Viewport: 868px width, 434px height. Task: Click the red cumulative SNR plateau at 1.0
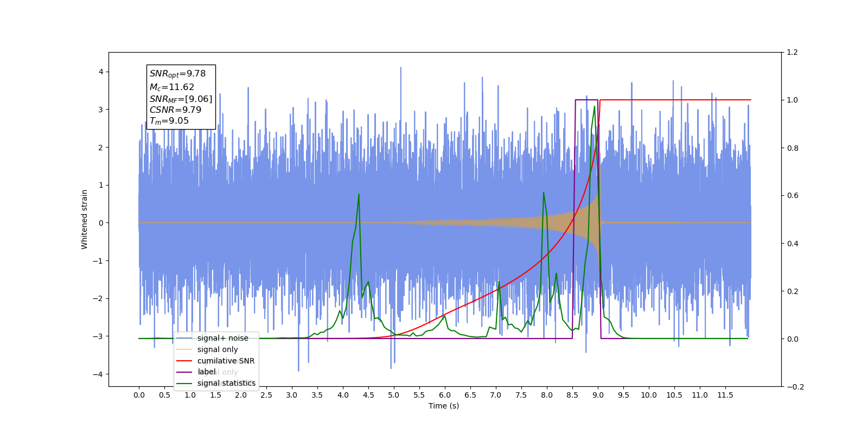675,100
